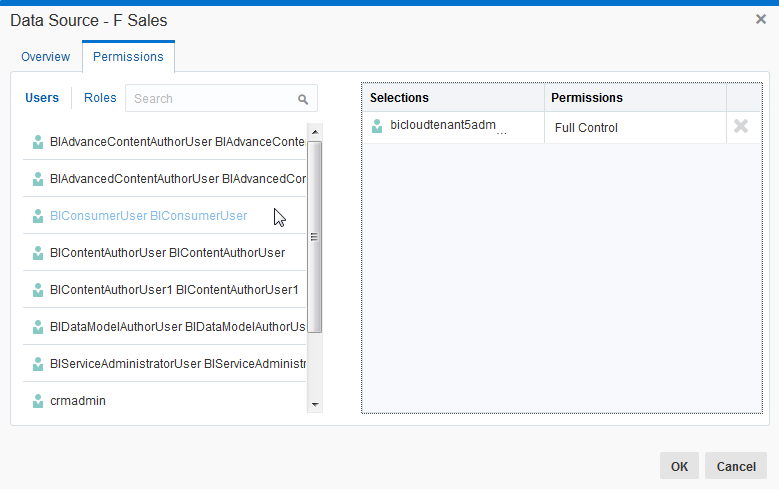Click user icon beside BIConsumerUser
This screenshot has height=489, width=779.
38,216
